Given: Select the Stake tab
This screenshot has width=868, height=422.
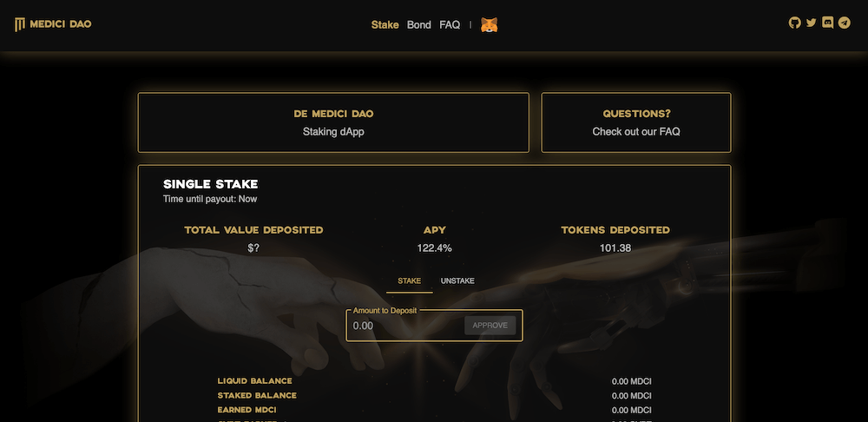Looking at the screenshot, I should [409, 281].
